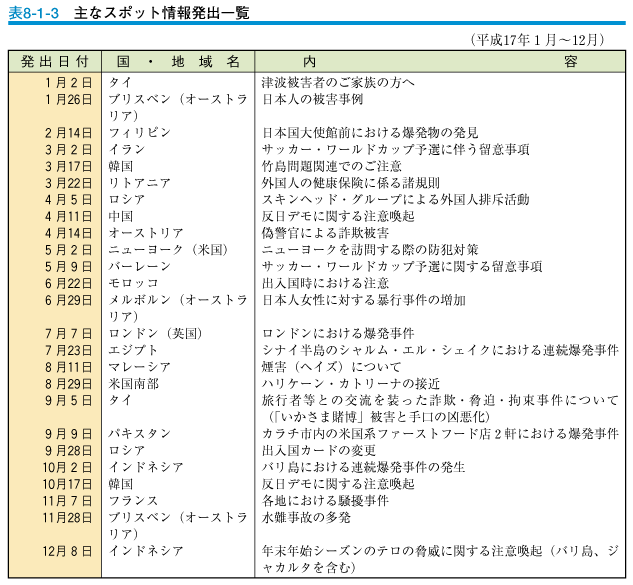
Task: Select the date 10月2日
Action: 67,468
